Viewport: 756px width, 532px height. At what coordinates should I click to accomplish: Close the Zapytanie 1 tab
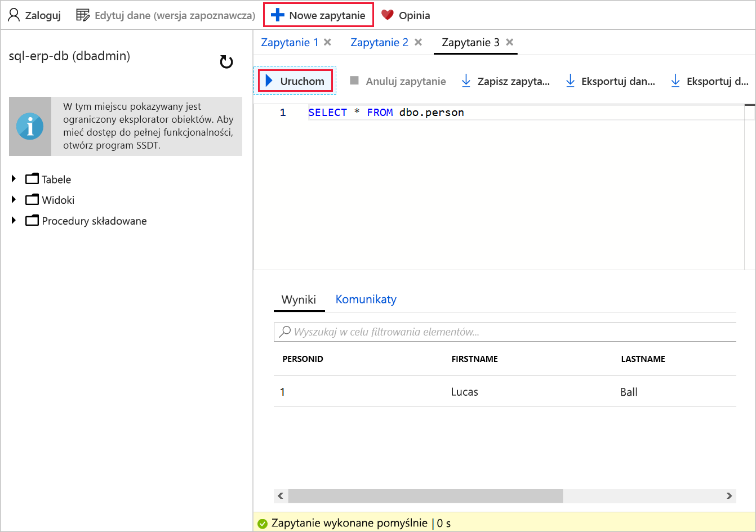point(327,42)
